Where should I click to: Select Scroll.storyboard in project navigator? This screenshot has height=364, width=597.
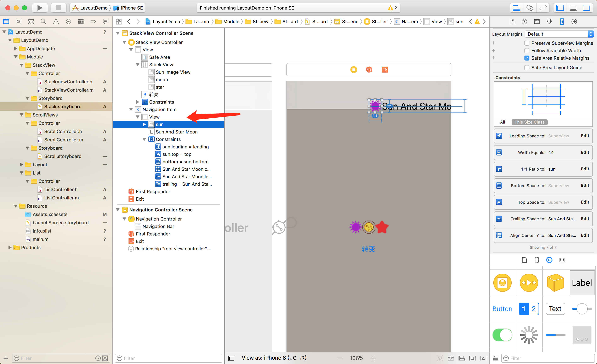pyautogui.click(x=63, y=156)
